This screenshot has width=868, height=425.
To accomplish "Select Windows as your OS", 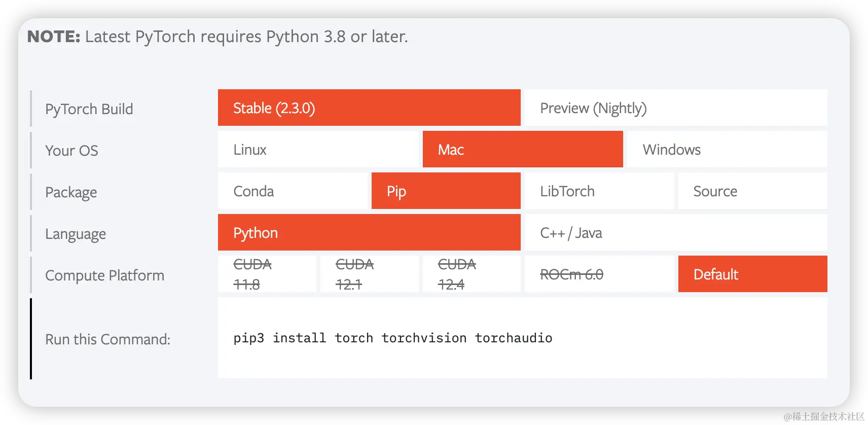I will [727, 149].
